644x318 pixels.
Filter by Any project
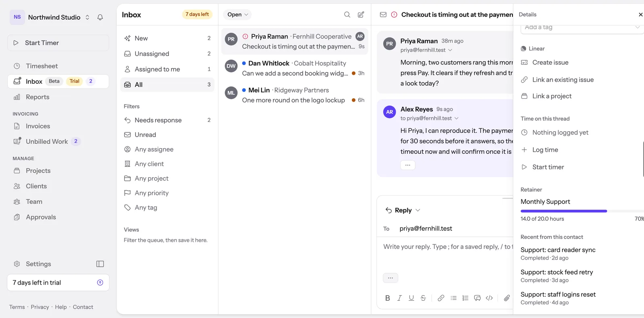pyautogui.click(x=167, y=178)
